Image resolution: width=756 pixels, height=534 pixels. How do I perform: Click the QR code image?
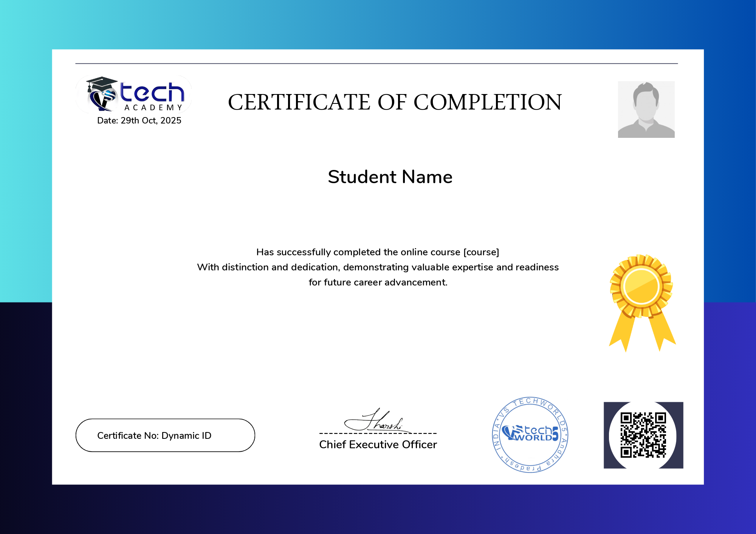643,435
